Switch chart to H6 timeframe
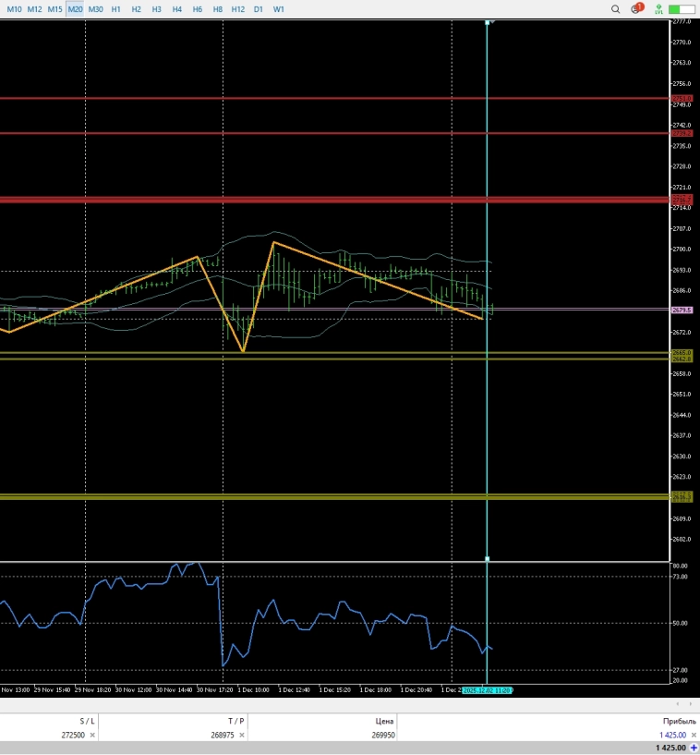 198,9
